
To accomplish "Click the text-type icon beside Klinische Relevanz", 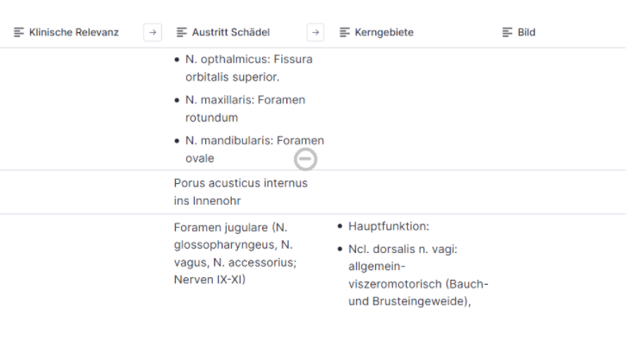I will tap(19, 33).
